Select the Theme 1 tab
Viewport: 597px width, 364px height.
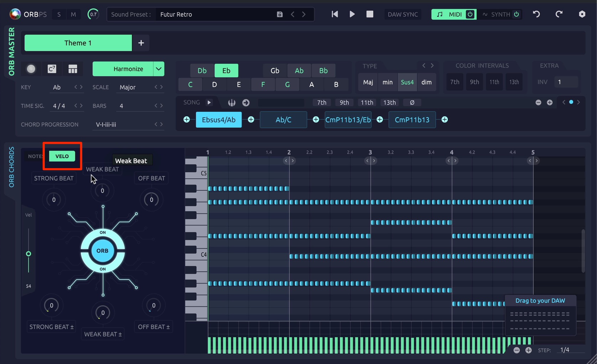78,43
